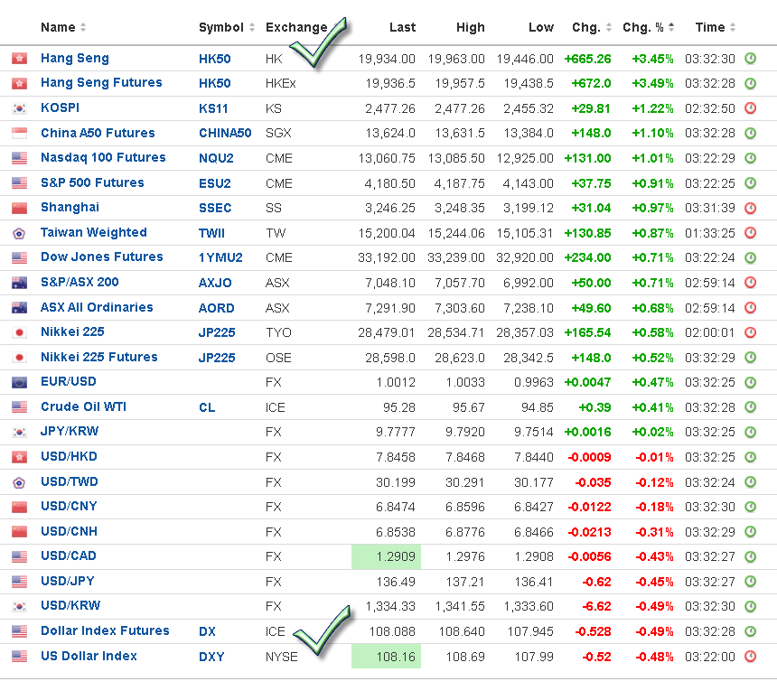This screenshot has height=700, width=777.
Task: Open the Hang Seng index link
Action: [x=75, y=59]
